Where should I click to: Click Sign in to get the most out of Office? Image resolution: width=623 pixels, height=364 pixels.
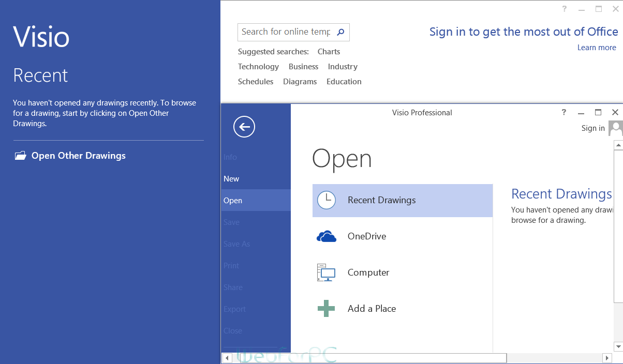(x=524, y=32)
